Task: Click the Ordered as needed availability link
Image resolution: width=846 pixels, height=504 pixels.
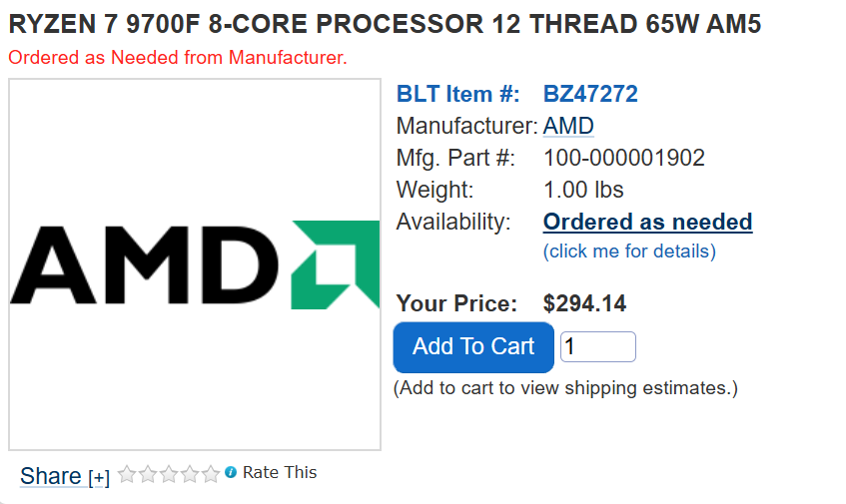Action: 647,222
